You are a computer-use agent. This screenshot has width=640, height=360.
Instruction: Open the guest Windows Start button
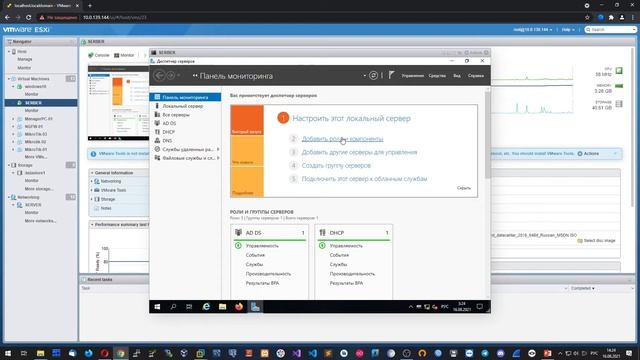(x=157, y=307)
